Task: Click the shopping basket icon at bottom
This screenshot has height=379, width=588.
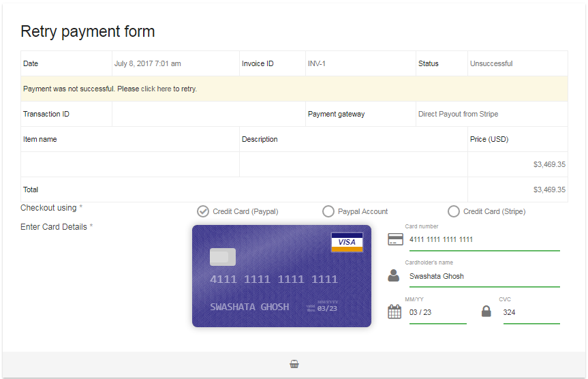Action: pyautogui.click(x=294, y=364)
